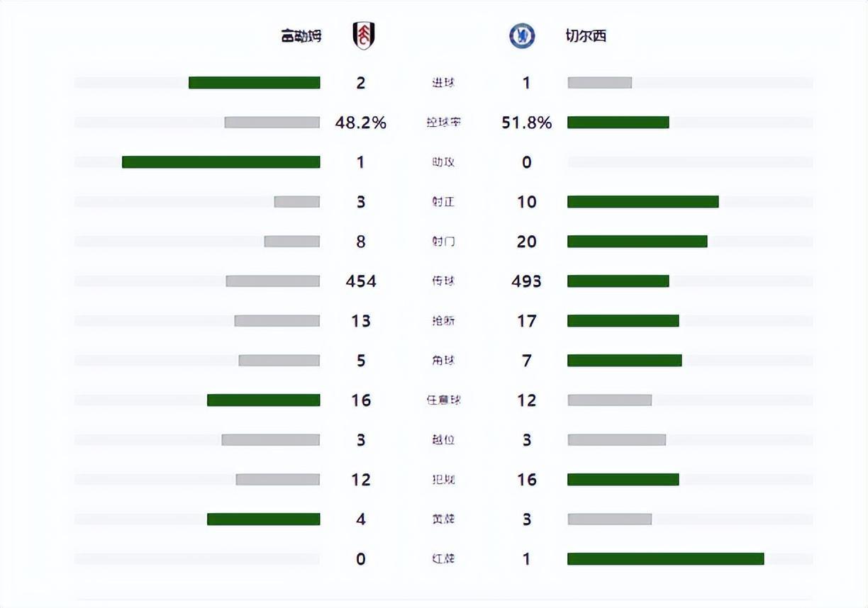Click Chelsea's 20 shots number
The image size is (868, 608).
526,242
